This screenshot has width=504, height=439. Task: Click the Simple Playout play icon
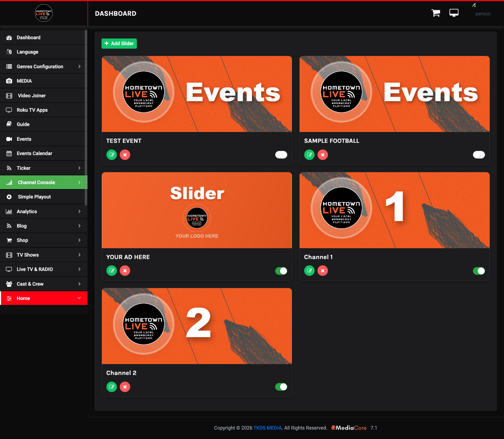click(9, 197)
